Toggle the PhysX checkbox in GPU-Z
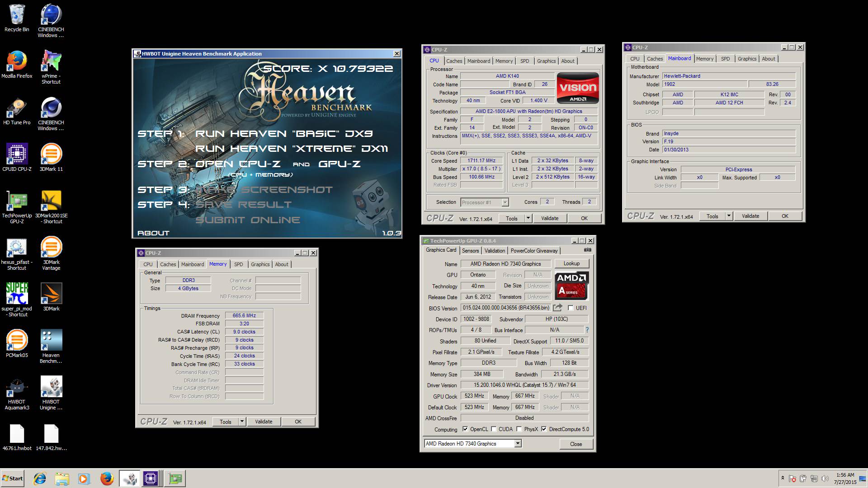This screenshot has height=488, width=868. pyautogui.click(x=519, y=429)
